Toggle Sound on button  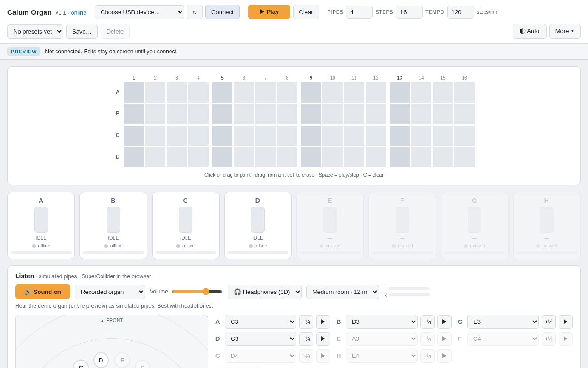pos(43,292)
